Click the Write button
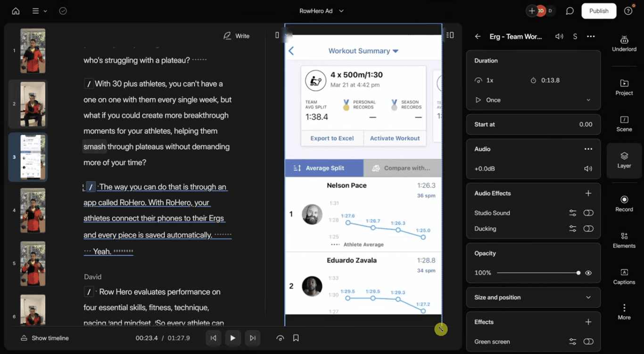Viewport: 644px width, 354px height. pyautogui.click(x=237, y=36)
